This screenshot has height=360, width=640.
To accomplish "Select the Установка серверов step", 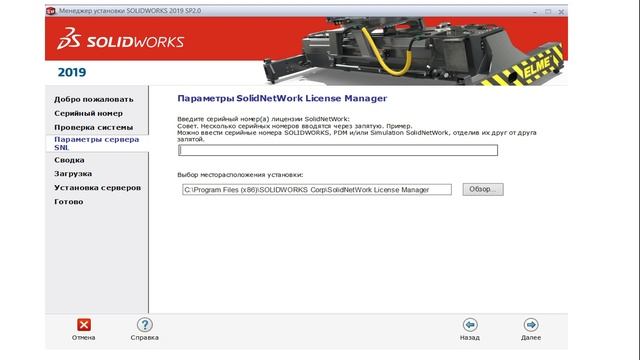I will point(98,188).
